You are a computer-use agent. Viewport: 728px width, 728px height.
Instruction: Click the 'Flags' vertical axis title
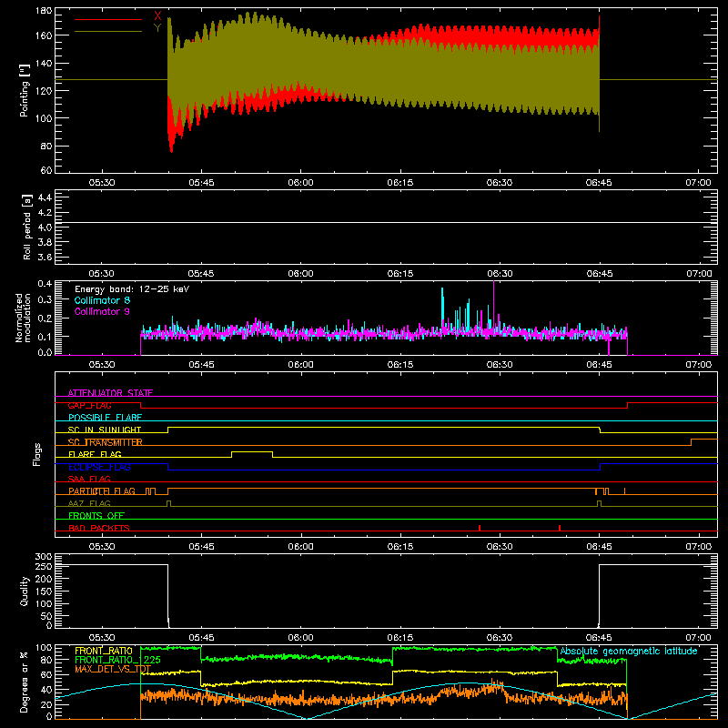[37, 454]
